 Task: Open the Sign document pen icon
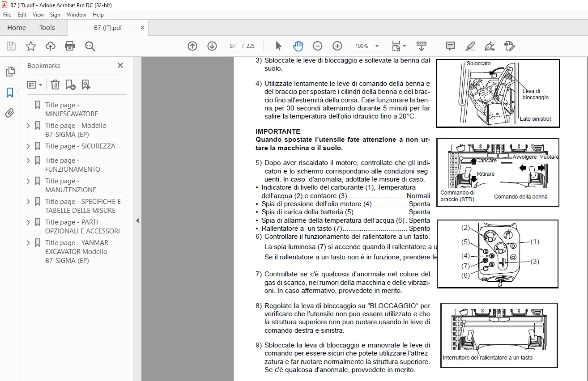click(490, 46)
